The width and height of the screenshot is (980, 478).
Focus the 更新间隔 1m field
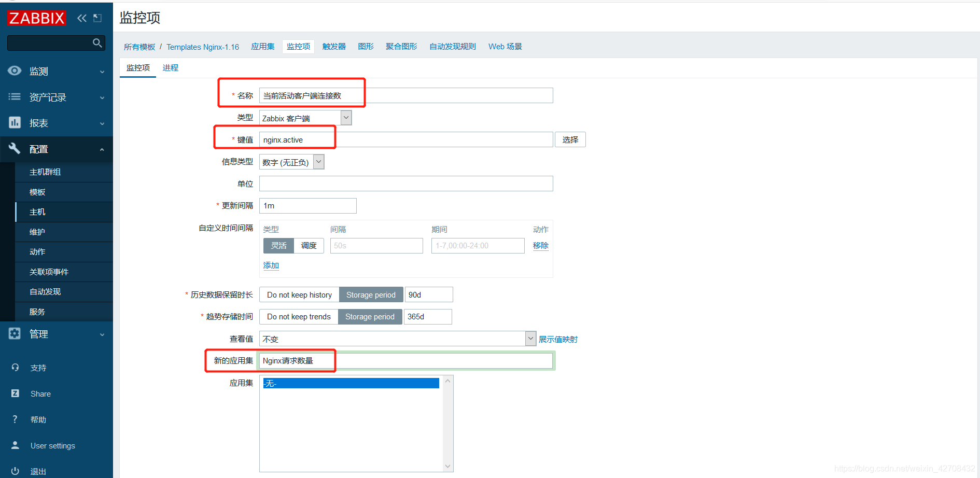(308, 206)
